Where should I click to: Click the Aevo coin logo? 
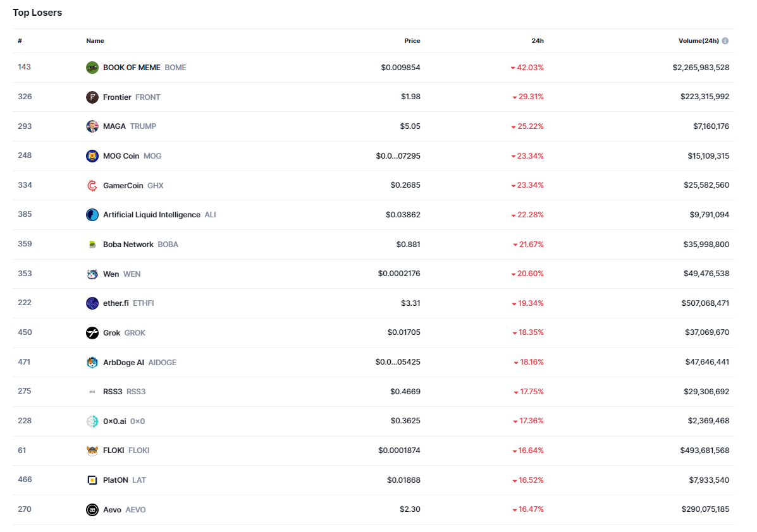coord(92,510)
